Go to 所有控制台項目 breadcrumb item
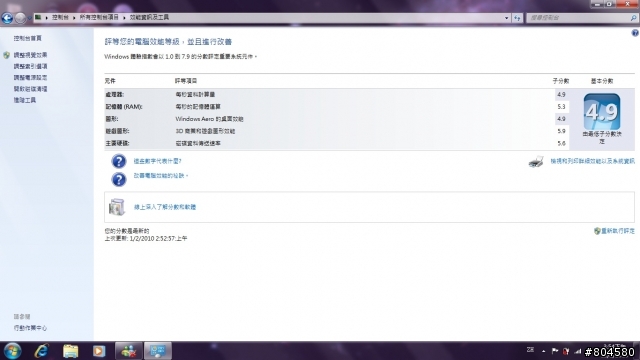The image size is (640, 360). pos(99,18)
